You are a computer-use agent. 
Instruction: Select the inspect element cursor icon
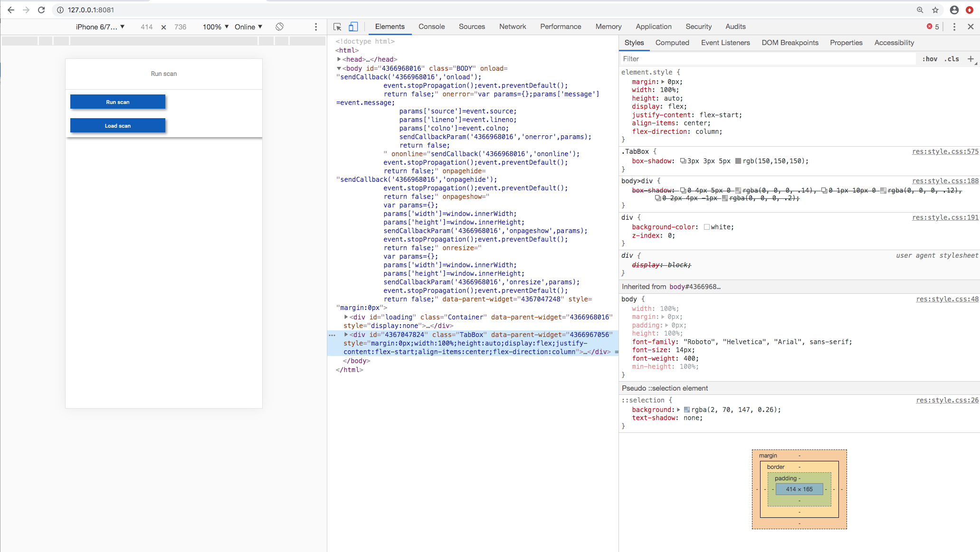pos(337,27)
